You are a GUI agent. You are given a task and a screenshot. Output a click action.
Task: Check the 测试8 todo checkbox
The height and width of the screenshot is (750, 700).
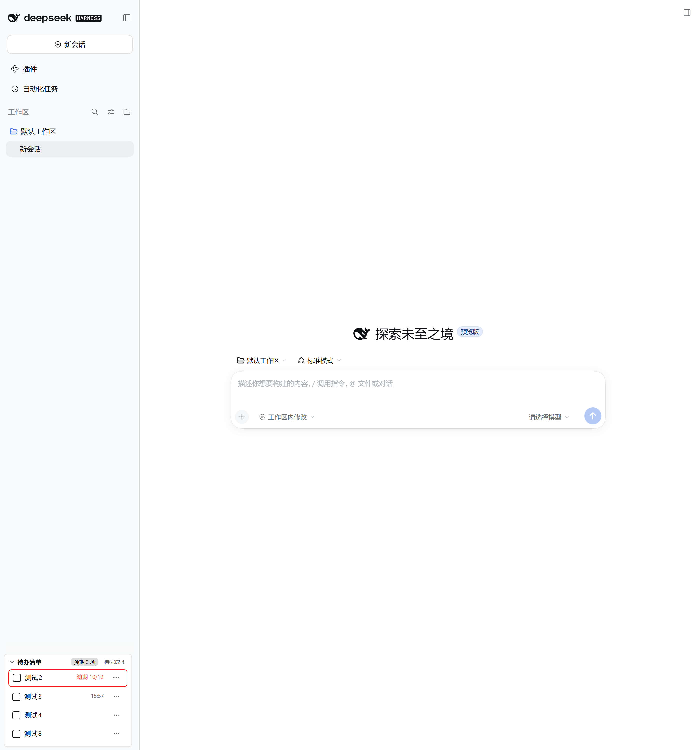click(16, 734)
